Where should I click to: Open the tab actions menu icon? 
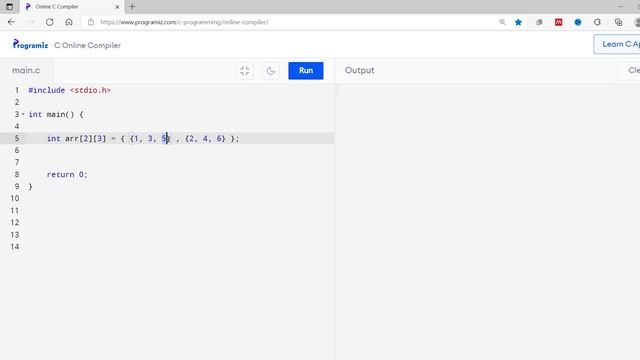[9, 7]
